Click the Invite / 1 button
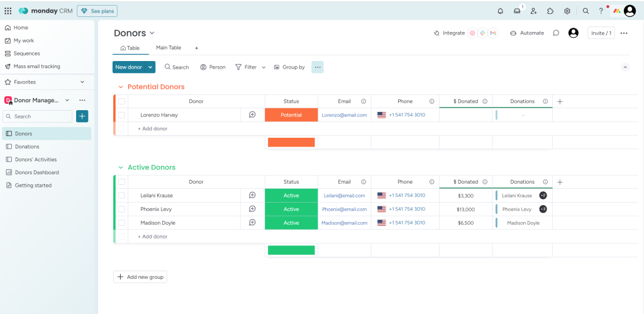Image resolution: width=644 pixels, height=314 pixels. (601, 33)
